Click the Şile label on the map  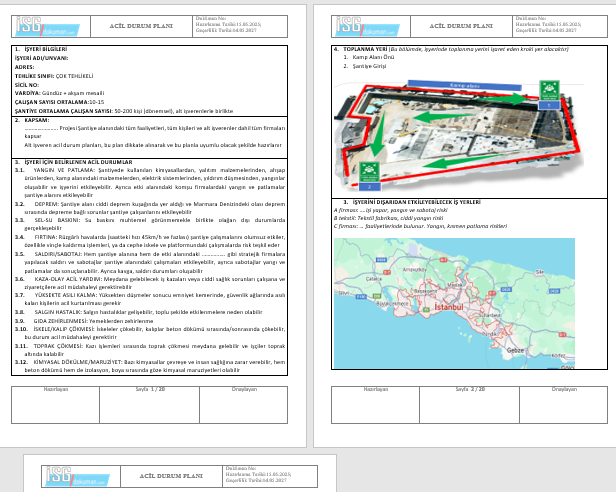coord(540,272)
